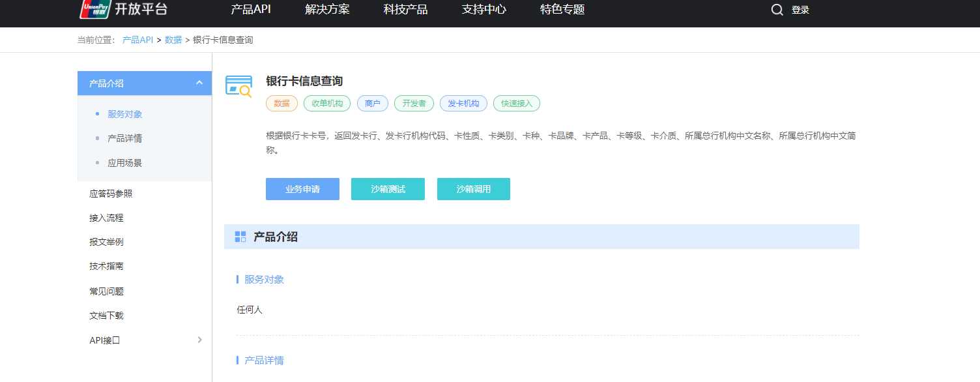Viewport: 980px width, 382px height.
Task: Select 解决方案 in the top navigation
Action: [327, 10]
